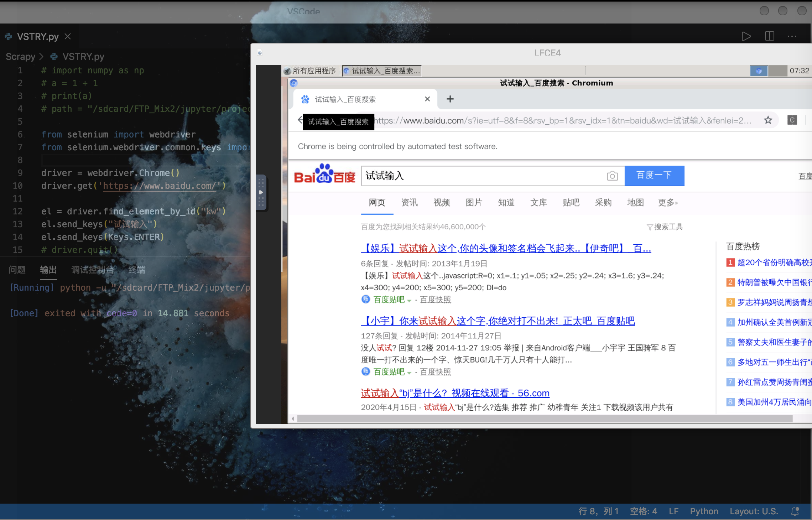Bookmark page with the star icon

click(768, 120)
